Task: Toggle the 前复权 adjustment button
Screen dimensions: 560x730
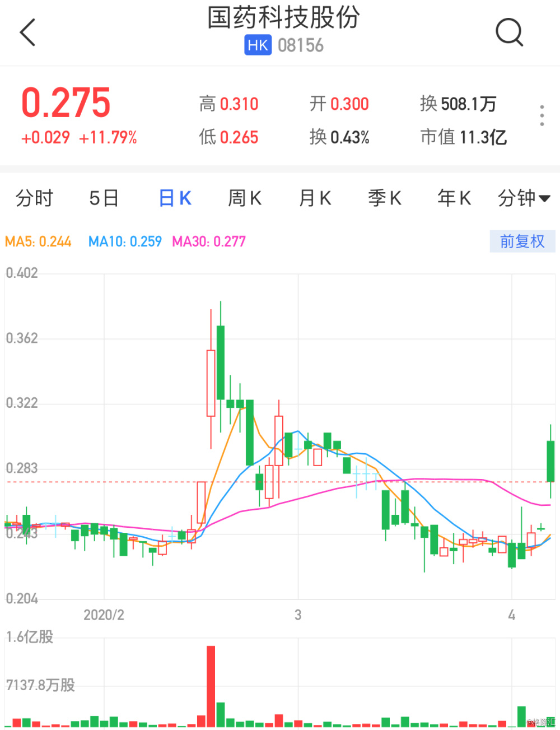Action: click(x=522, y=241)
